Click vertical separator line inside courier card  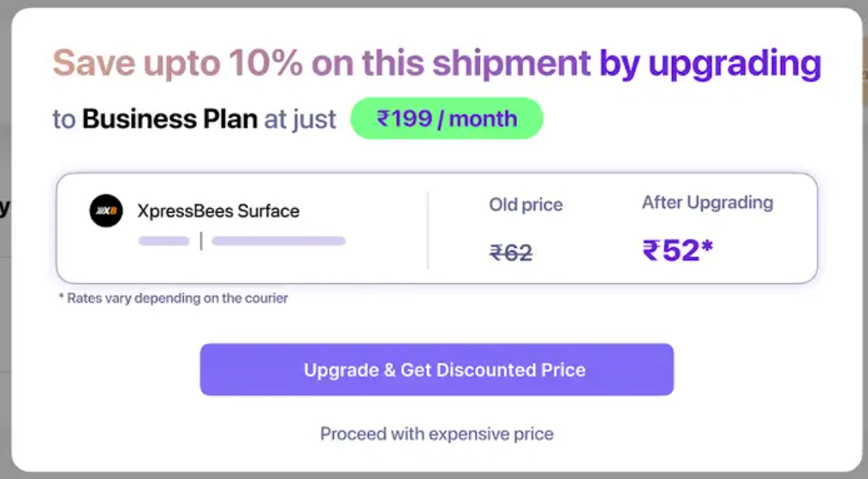tap(428, 229)
